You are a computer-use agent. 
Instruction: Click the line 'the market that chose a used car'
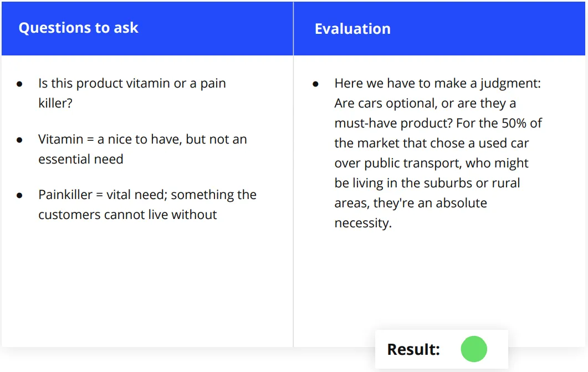[x=431, y=143]
